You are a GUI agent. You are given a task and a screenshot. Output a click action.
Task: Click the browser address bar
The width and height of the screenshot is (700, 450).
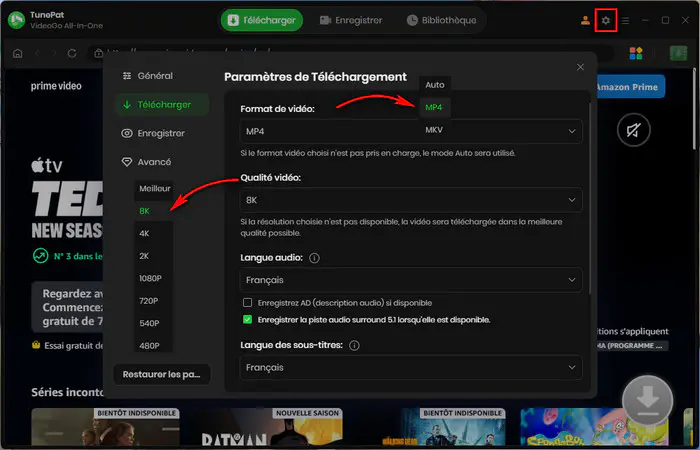(x=353, y=54)
